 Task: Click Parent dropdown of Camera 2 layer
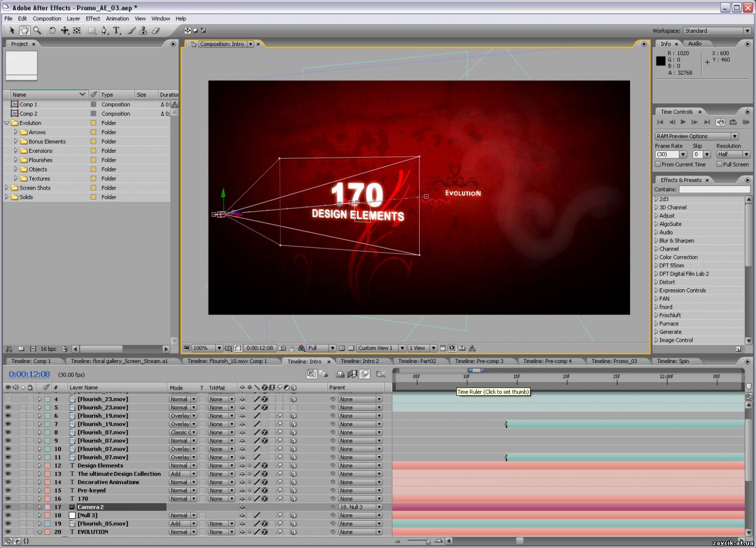360,507
